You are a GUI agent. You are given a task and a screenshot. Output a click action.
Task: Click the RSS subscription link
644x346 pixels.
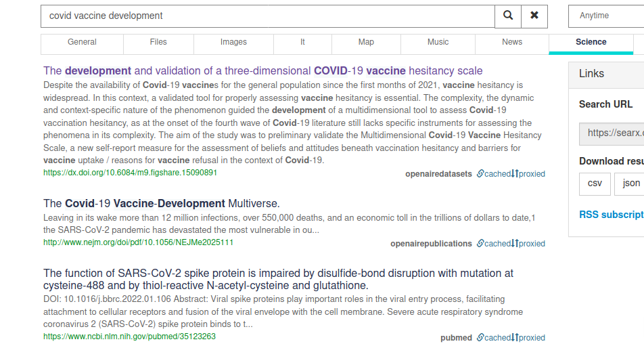point(611,215)
